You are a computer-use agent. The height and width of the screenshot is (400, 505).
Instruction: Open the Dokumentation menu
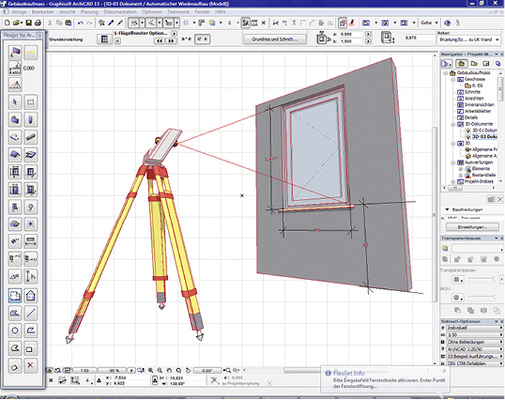[120, 12]
